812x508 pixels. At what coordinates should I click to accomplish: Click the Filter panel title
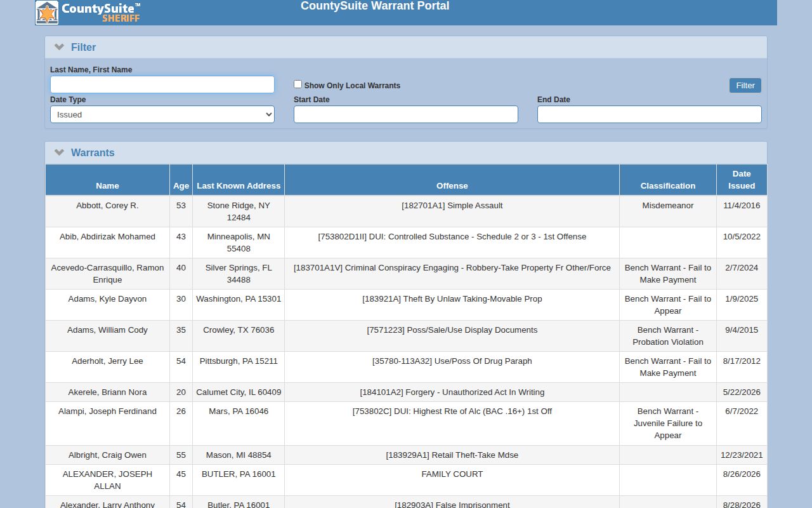click(83, 47)
